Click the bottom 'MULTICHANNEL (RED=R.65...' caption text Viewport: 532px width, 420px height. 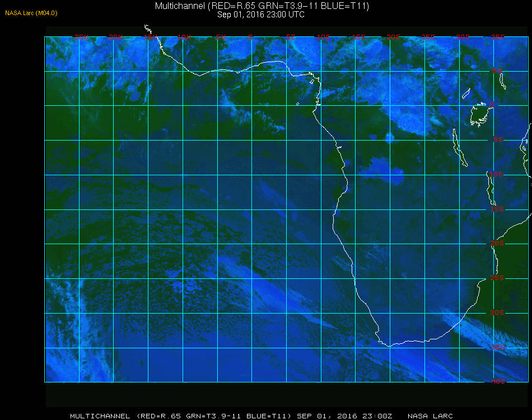[180, 416]
